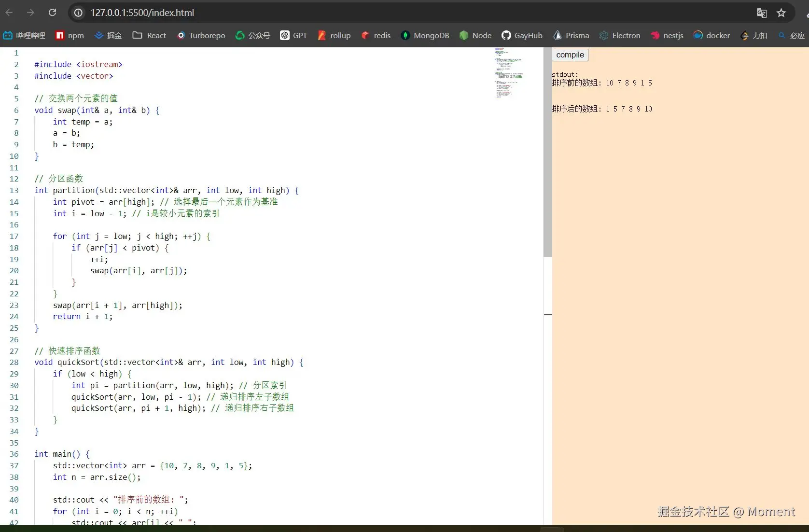Click the vector initialization '{10, 7, 8, 9, 1, 5}' line
This screenshot has width=809, height=532.
pyautogui.click(x=153, y=465)
